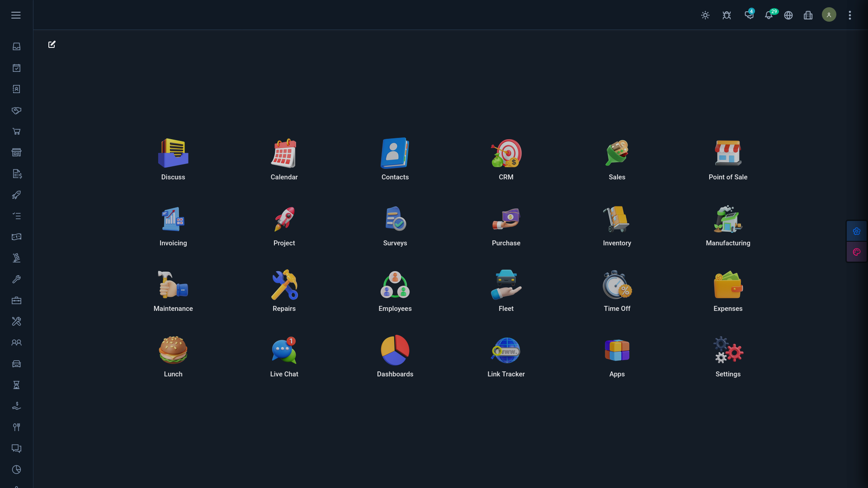Open the theme color palette panel
Screen dimensions: 868x488
point(856,252)
